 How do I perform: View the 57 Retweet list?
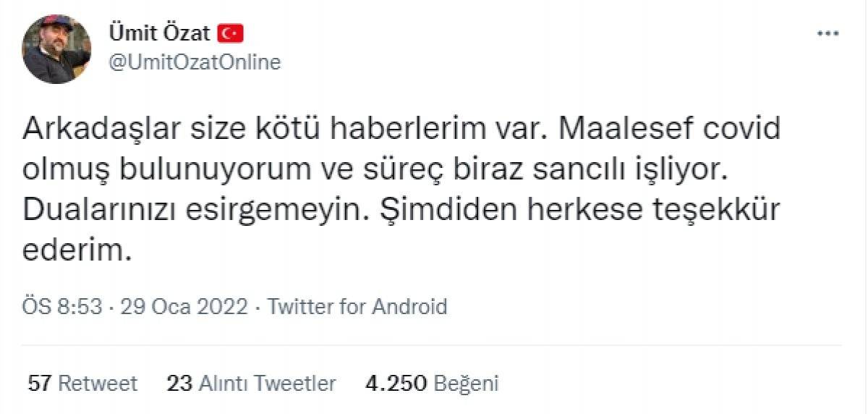(82, 383)
